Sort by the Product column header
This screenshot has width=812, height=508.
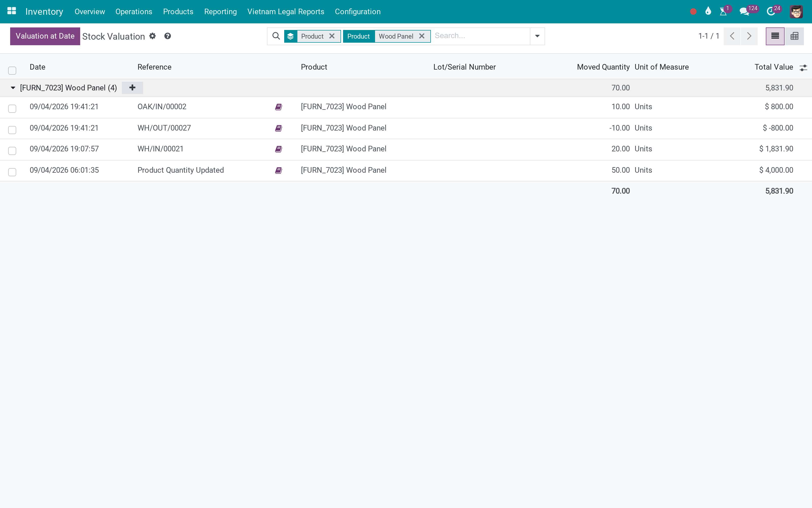(314, 67)
